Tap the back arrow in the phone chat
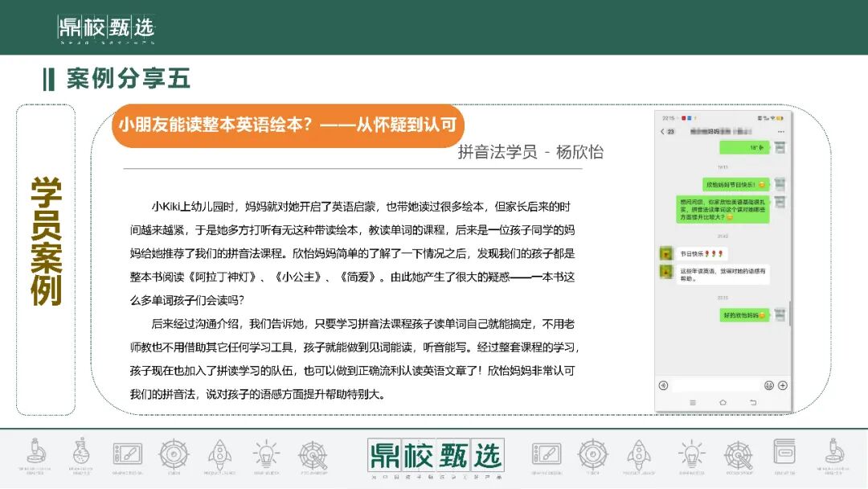 662,132
